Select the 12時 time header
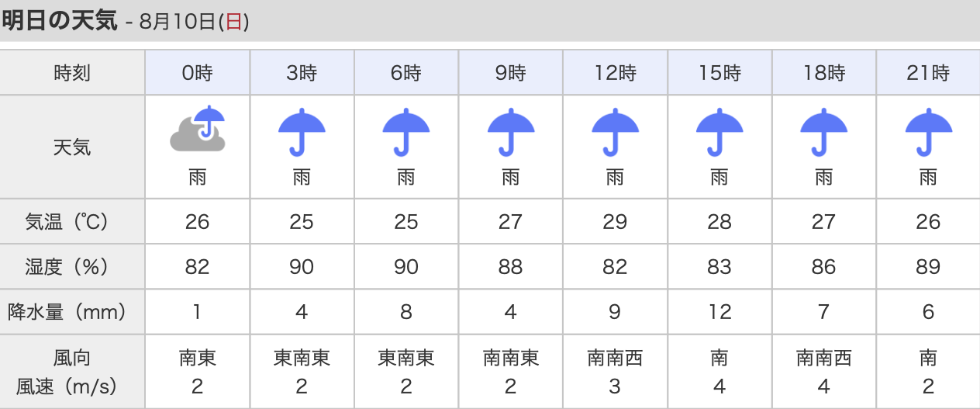Image resolution: width=980 pixels, height=409 pixels. click(x=615, y=73)
